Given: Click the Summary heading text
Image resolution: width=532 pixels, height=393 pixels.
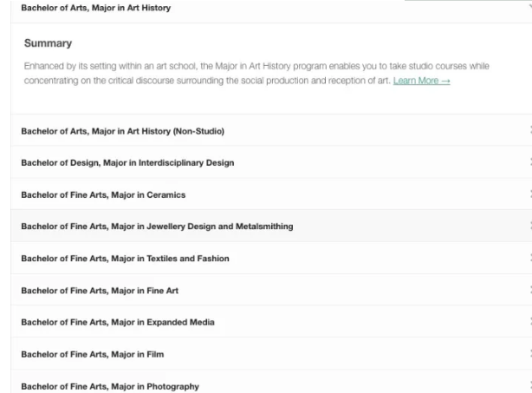Looking at the screenshot, I should click(x=48, y=43).
